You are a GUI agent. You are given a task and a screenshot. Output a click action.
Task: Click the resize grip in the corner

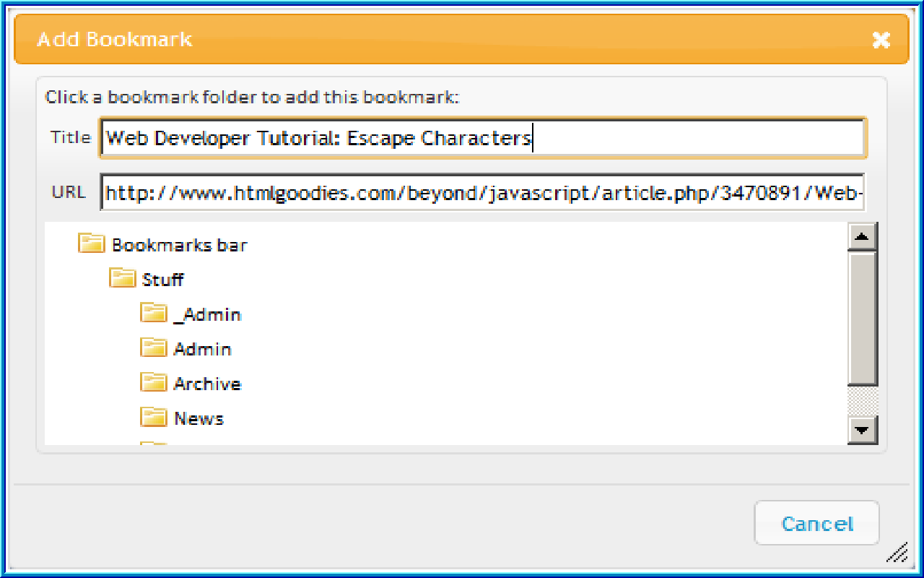pyautogui.click(x=897, y=553)
